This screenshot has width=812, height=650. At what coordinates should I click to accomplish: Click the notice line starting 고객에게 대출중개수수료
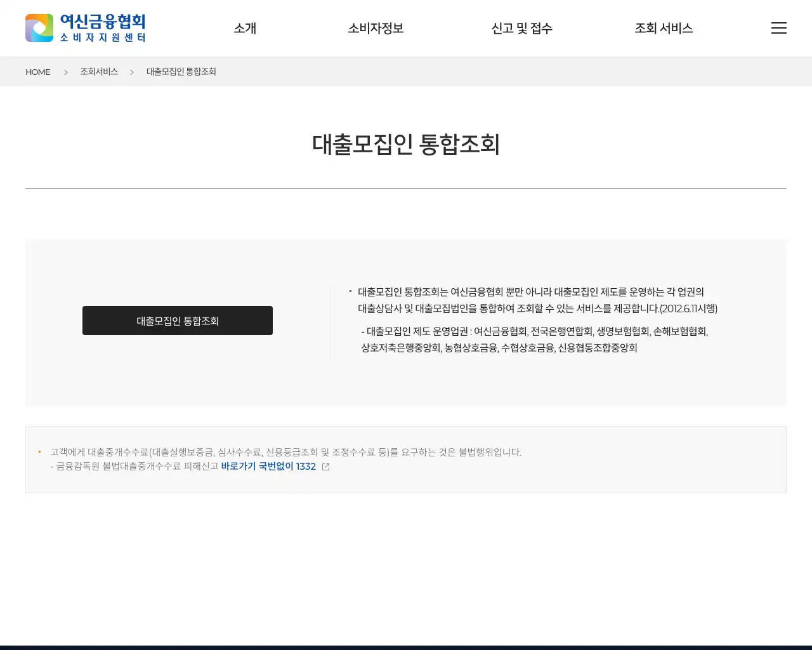(285, 452)
